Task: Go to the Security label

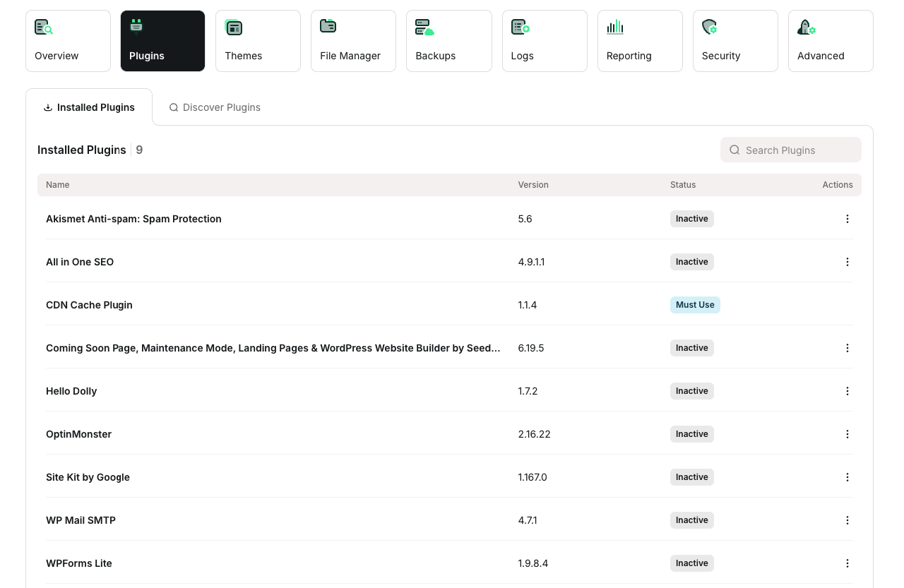Action: click(x=721, y=56)
